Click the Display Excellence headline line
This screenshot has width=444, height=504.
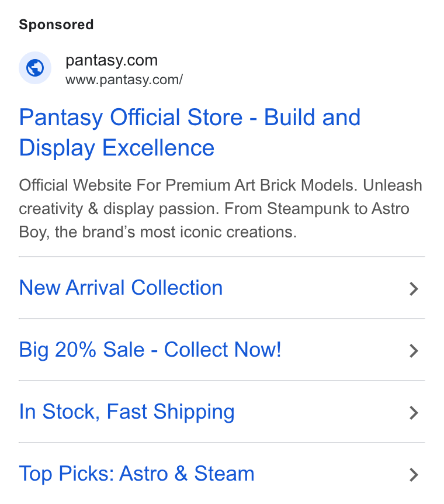(x=117, y=148)
